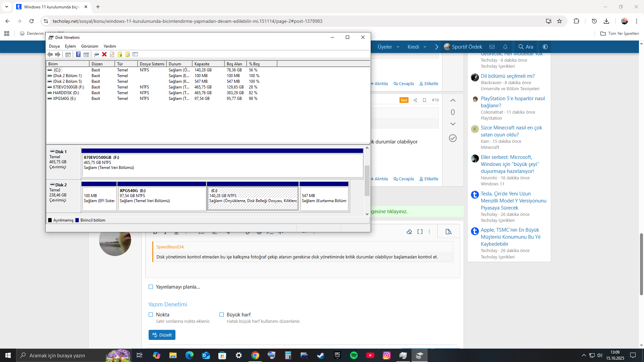Check the Yayınlamayı planla checkbox
644x362 pixels.
point(151,287)
